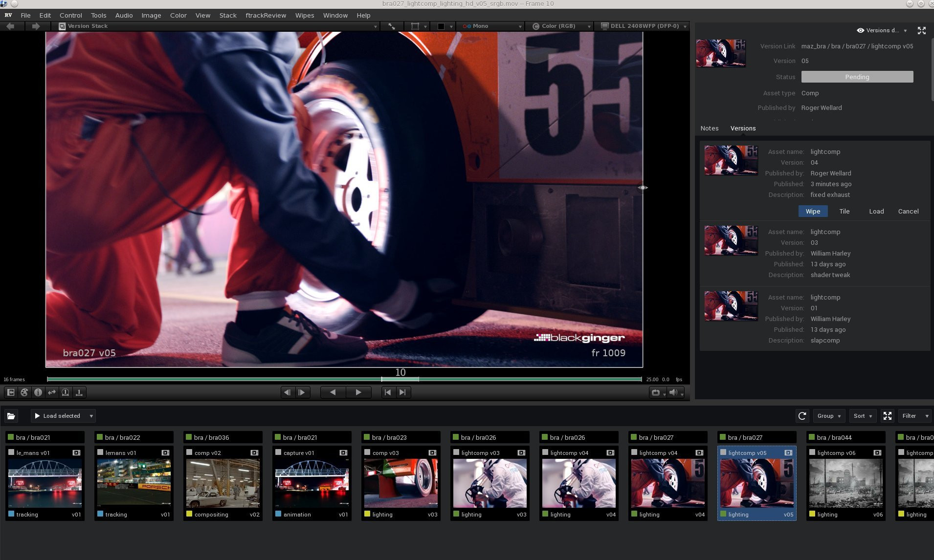Viewport: 934px width, 560px height.
Task: Click the Load button for version 04
Action: tap(876, 211)
